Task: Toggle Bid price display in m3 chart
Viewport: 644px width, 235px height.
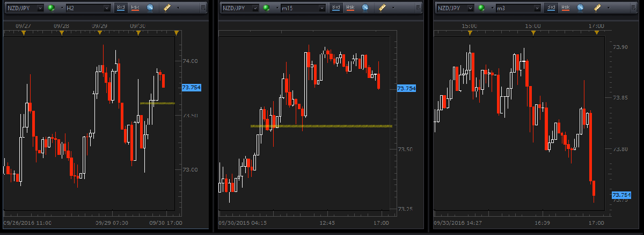Action: (551, 8)
